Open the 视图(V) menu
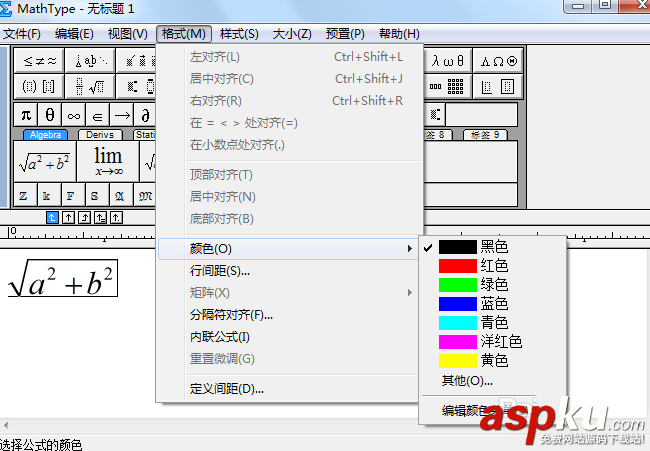This screenshot has width=650, height=451. 128,34
